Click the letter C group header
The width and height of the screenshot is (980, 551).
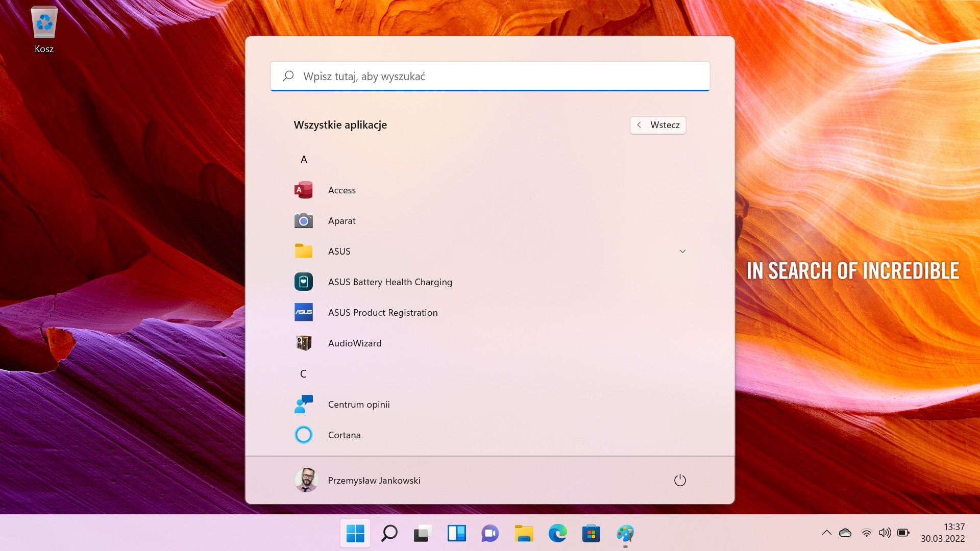point(304,373)
